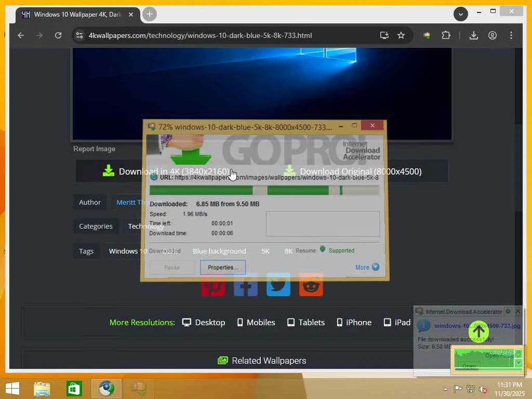Share on Pinterest icon
This screenshot has width=532, height=399.
(x=213, y=285)
